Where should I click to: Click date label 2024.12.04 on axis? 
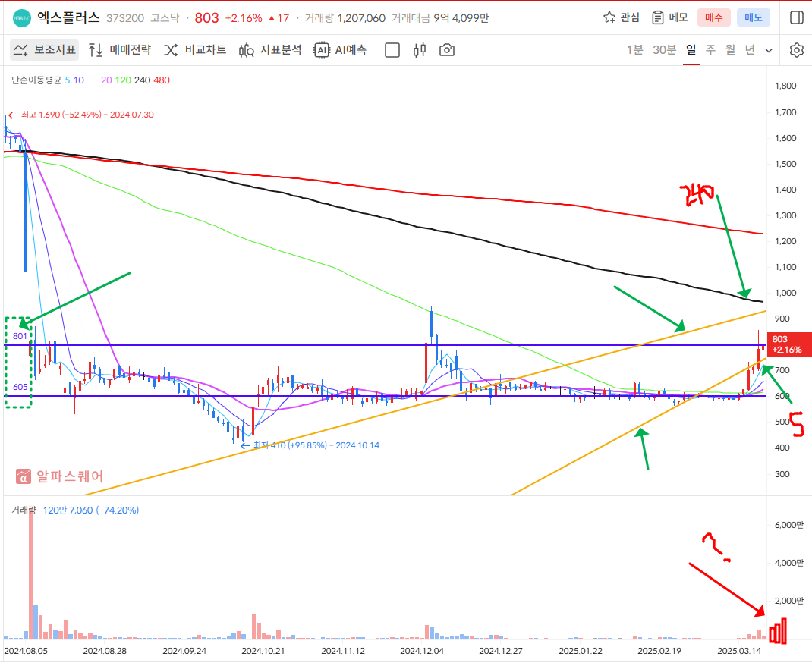pyautogui.click(x=422, y=651)
